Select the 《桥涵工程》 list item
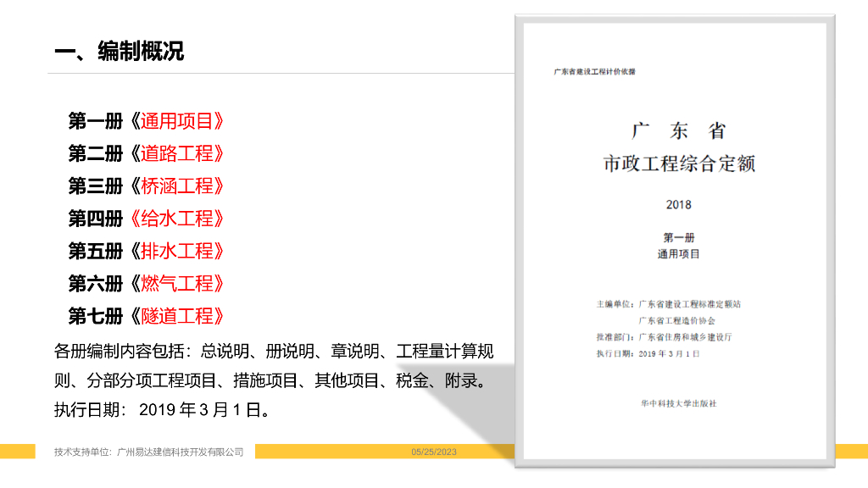The width and height of the screenshot is (868, 488). 176,186
